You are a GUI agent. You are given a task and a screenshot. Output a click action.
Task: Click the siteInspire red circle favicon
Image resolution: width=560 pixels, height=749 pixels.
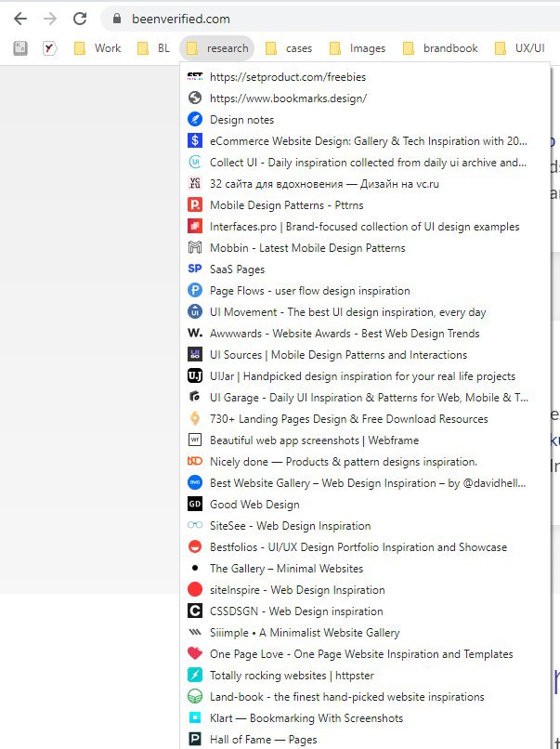pyautogui.click(x=195, y=590)
